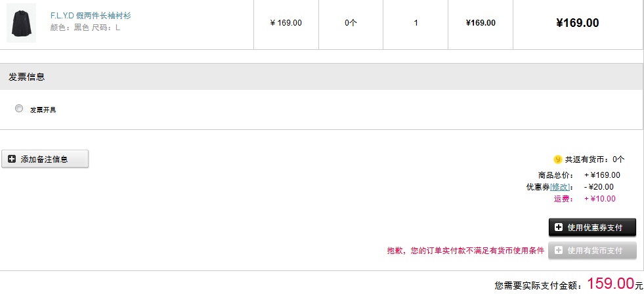Click the bold ¥169.00 row total
644x294 pixels.
tap(578, 23)
